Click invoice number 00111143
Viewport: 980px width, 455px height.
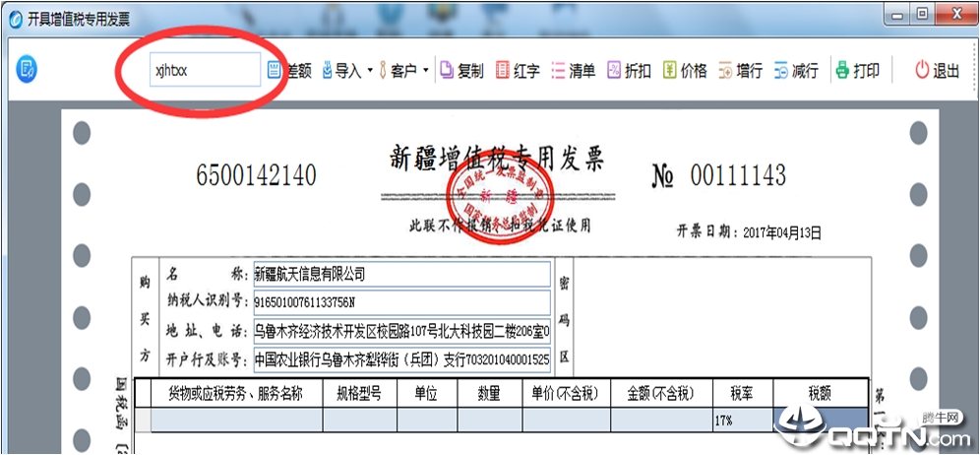(x=738, y=176)
